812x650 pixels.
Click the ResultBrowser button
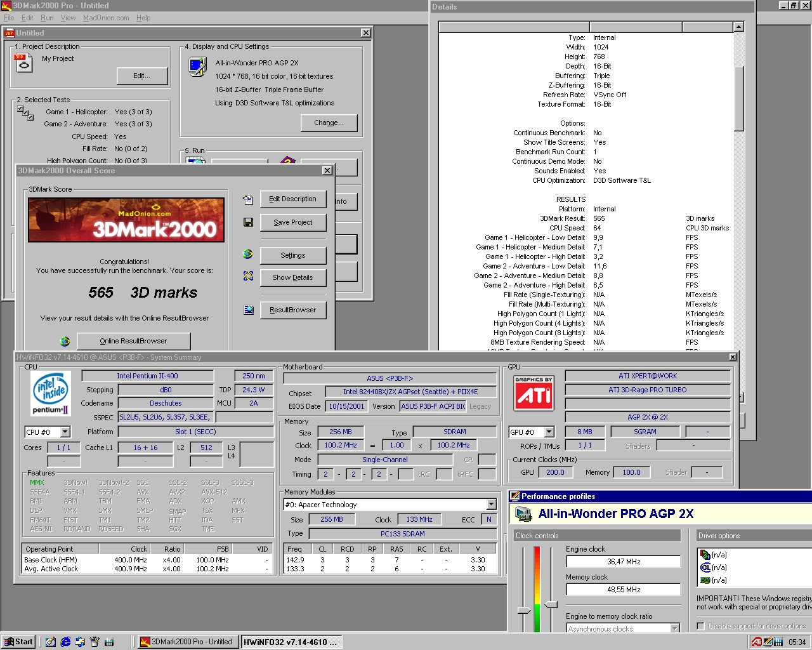pyautogui.click(x=292, y=310)
